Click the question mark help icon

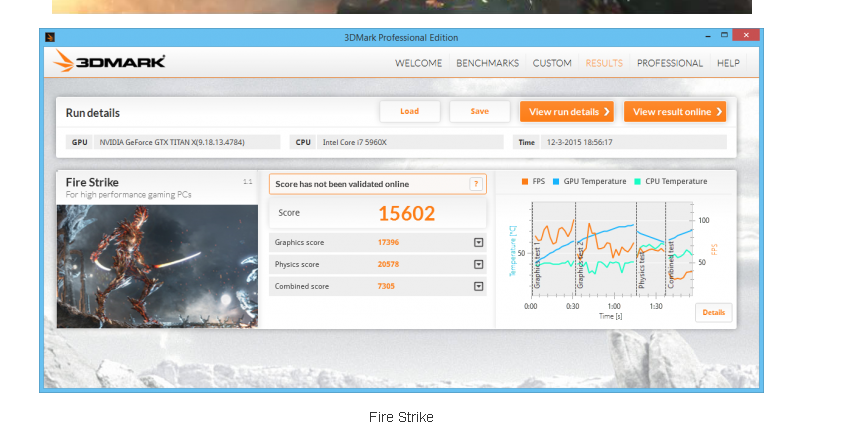[x=476, y=184]
